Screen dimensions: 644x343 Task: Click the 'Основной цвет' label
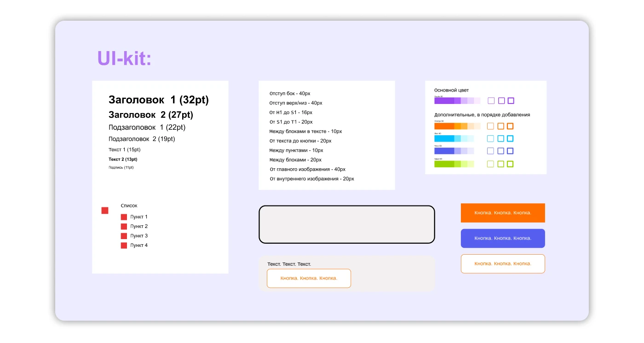452,91
